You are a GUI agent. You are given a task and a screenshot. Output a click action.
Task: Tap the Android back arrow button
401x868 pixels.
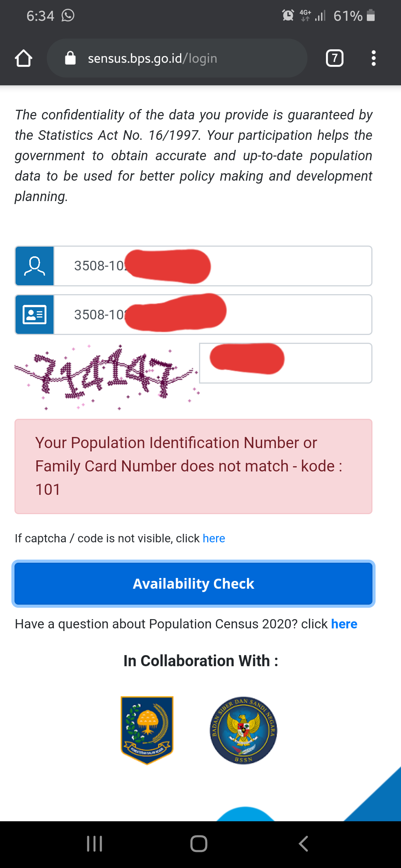pos(303,844)
